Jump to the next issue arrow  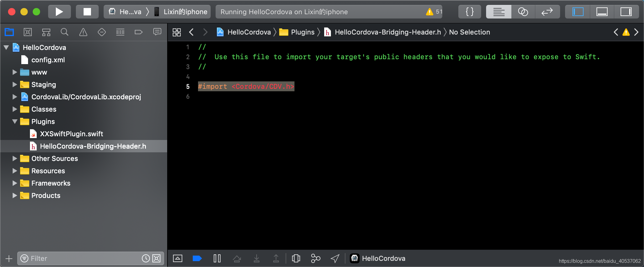click(x=636, y=32)
